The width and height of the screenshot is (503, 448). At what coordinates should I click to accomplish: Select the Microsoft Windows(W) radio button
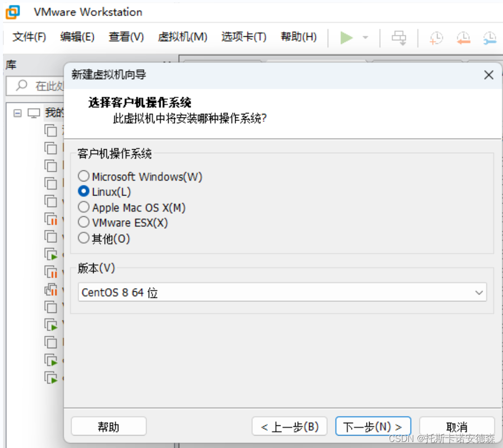tap(84, 176)
